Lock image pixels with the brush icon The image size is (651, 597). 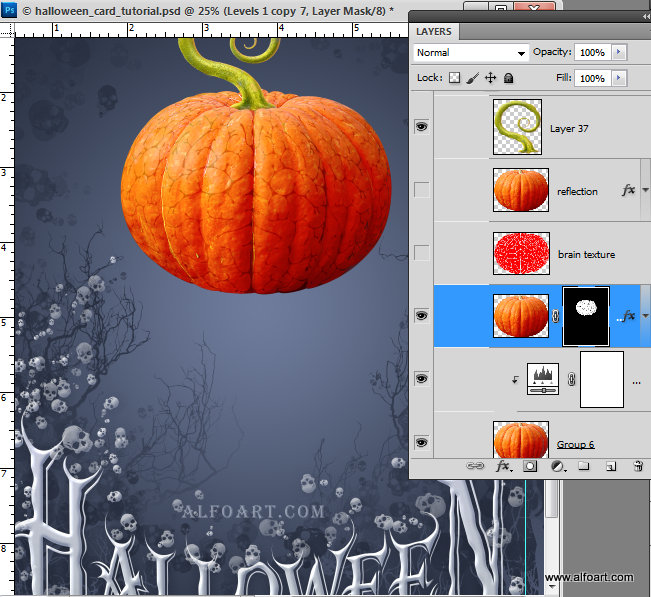pos(472,78)
